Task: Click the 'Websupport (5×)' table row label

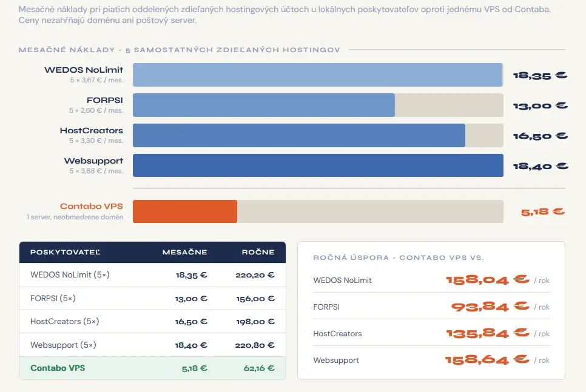Action: click(63, 345)
